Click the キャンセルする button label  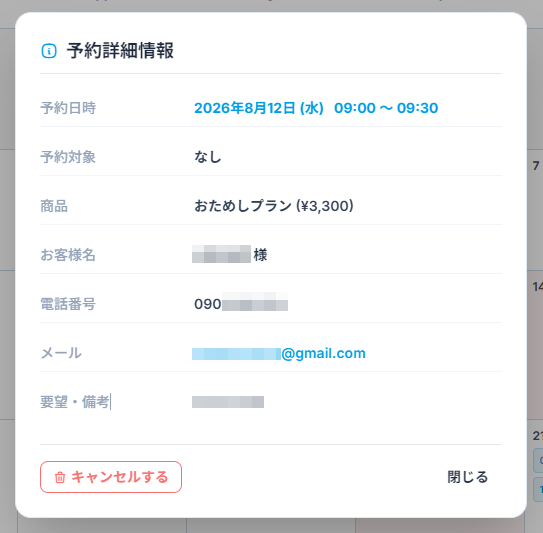[x=120, y=477]
